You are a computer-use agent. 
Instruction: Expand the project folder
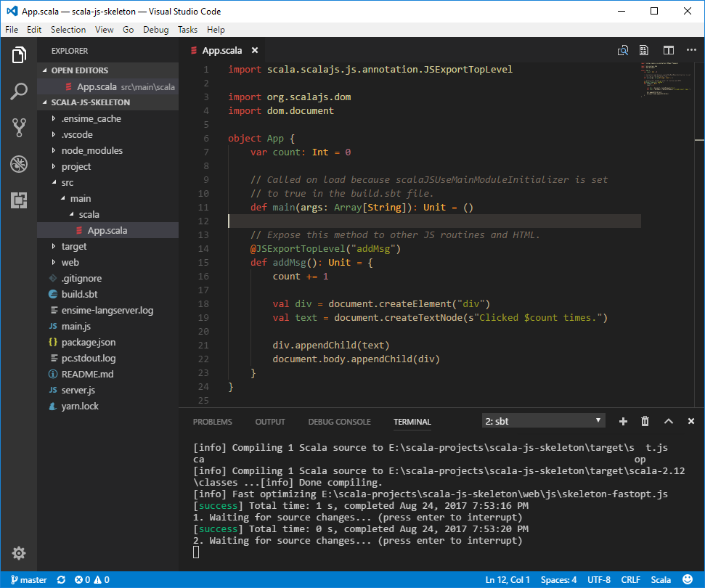pos(108,166)
